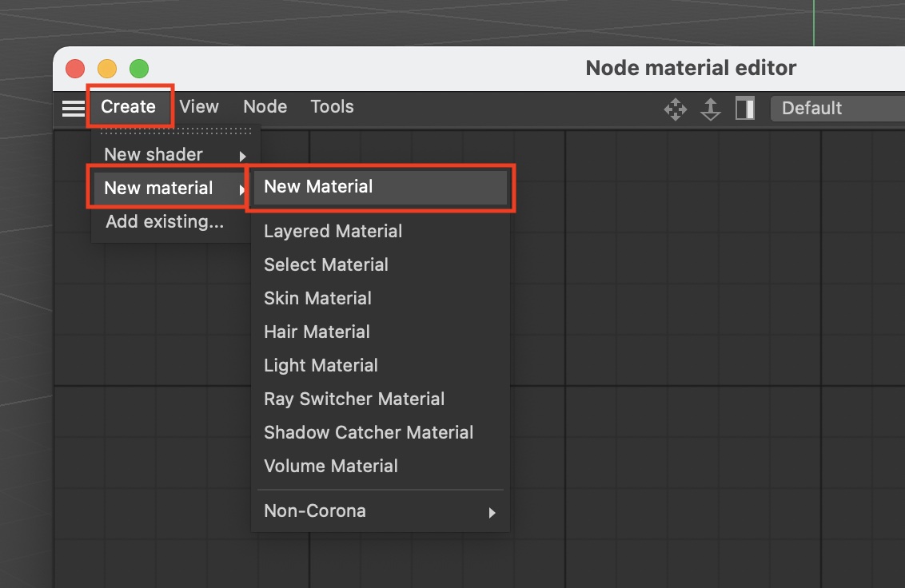905x588 pixels.
Task: Select Shadow Catcher Material entry
Action: [x=369, y=433]
